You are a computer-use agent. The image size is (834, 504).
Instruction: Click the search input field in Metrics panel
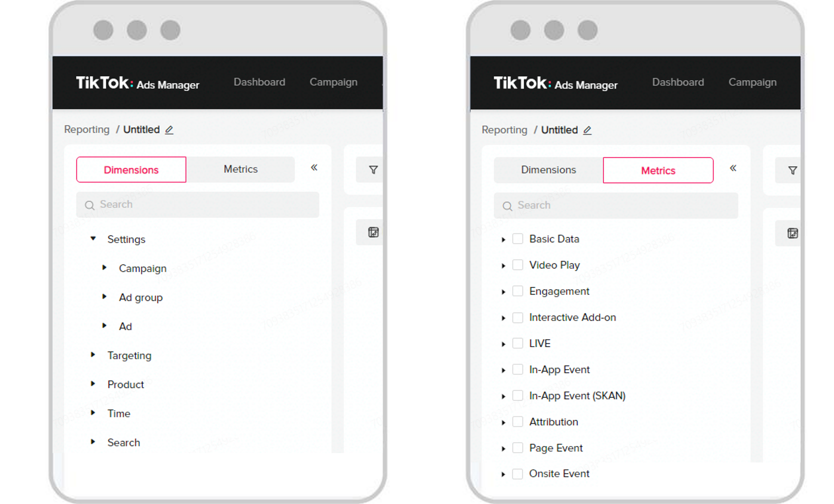pos(616,204)
